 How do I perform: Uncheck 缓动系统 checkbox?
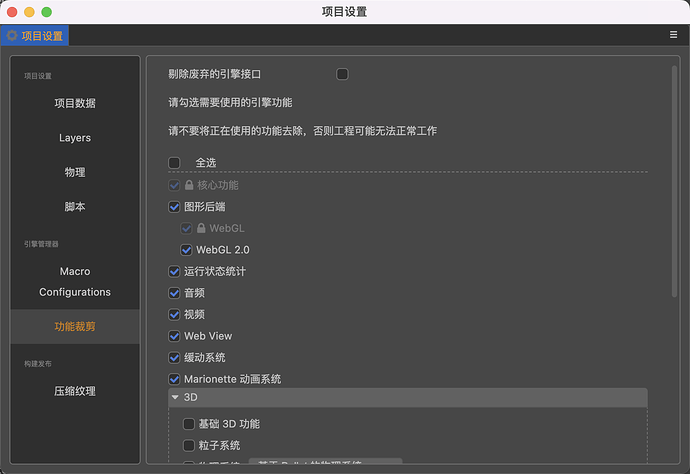pyautogui.click(x=174, y=358)
